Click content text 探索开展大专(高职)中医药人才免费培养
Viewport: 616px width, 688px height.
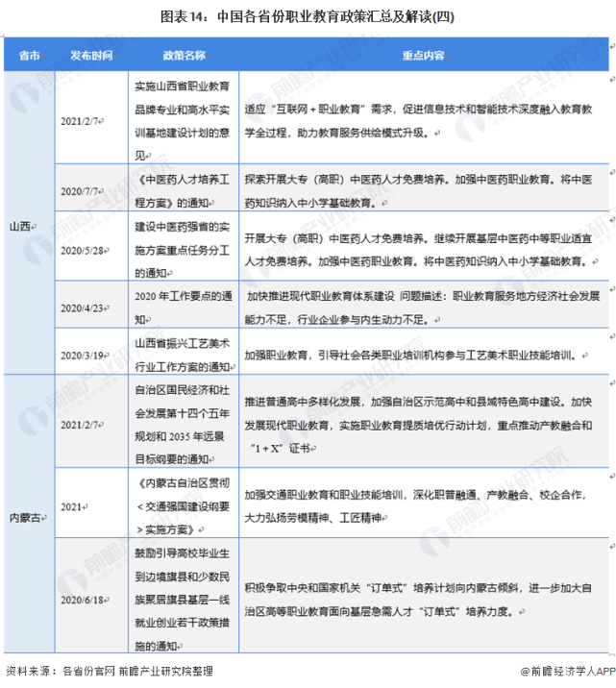pos(418,191)
